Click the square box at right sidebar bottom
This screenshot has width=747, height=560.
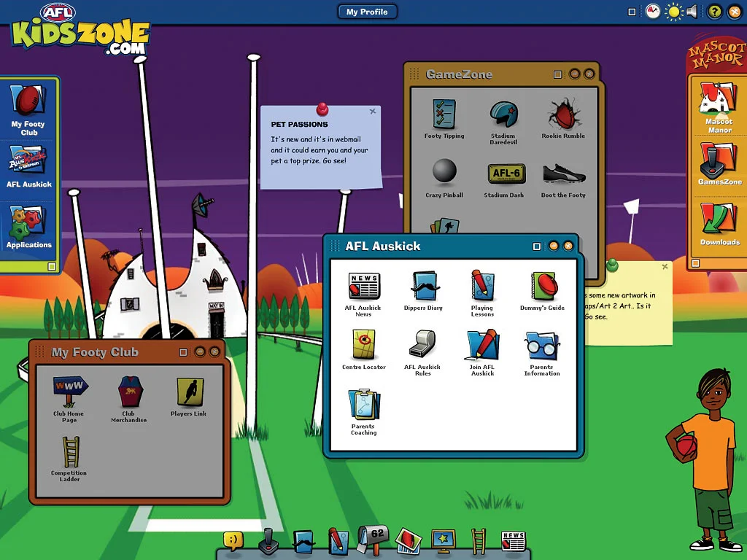click(x=695, y=262)
